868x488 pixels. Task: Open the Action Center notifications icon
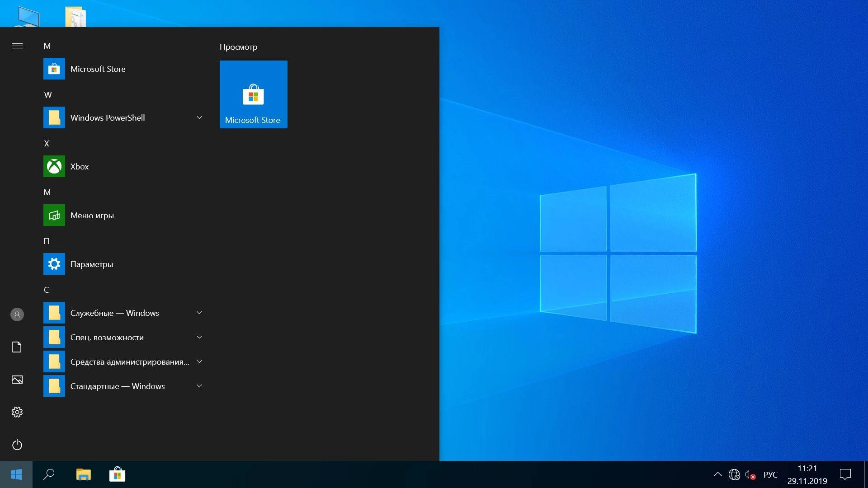(845, 474)
